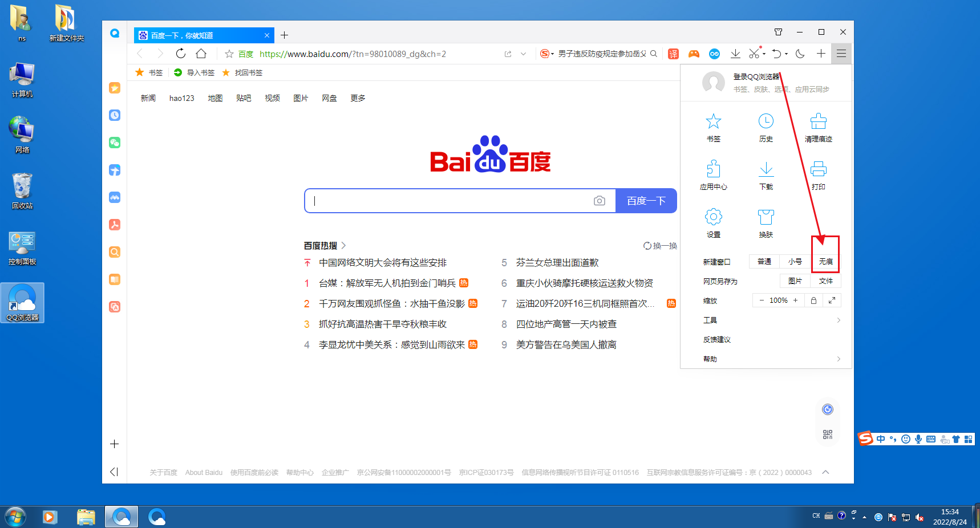Open a 无痕 incognito window
The height and width of the screenshot is (528, 980).
[x=825, y=262]
